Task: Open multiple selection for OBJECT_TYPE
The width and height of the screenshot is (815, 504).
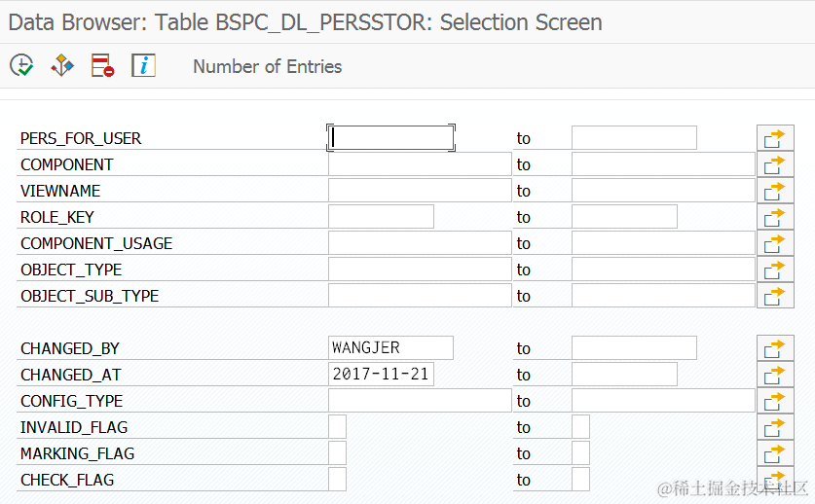Action: click(x=775, y=270)
